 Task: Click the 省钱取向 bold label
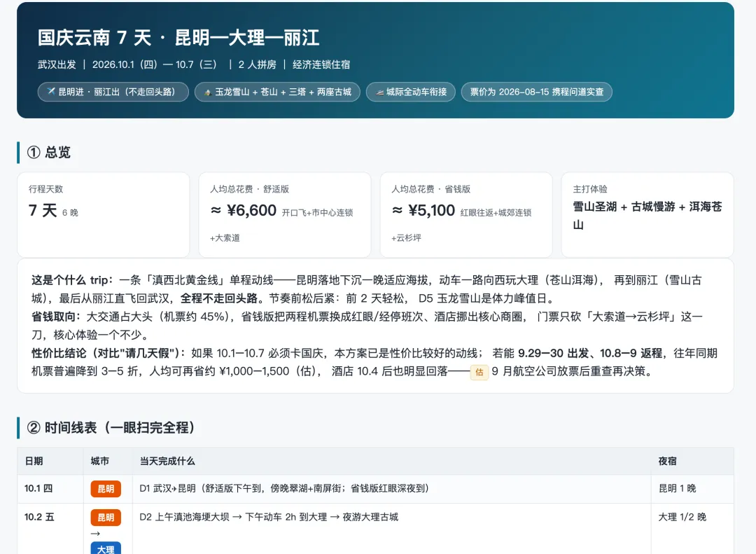pos(55,317)
